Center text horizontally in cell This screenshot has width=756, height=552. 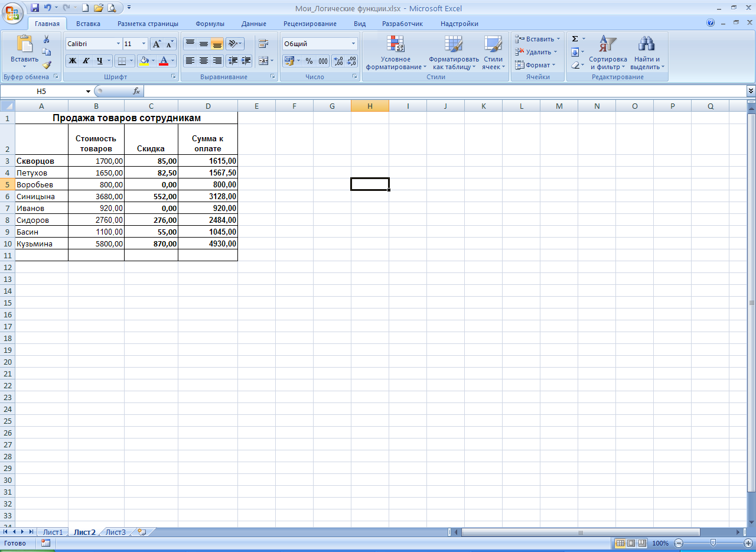pos(203,60)
